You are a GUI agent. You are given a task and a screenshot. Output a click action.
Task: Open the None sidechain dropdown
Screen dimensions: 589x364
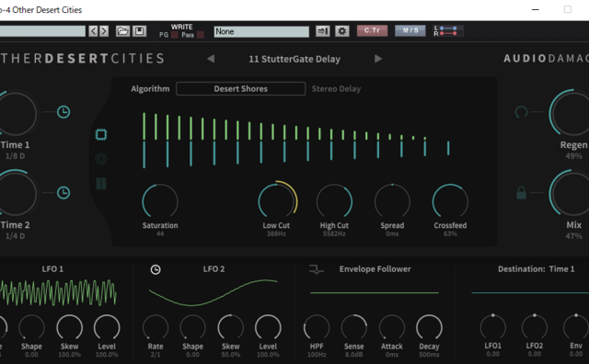click(x=261, y=31)
